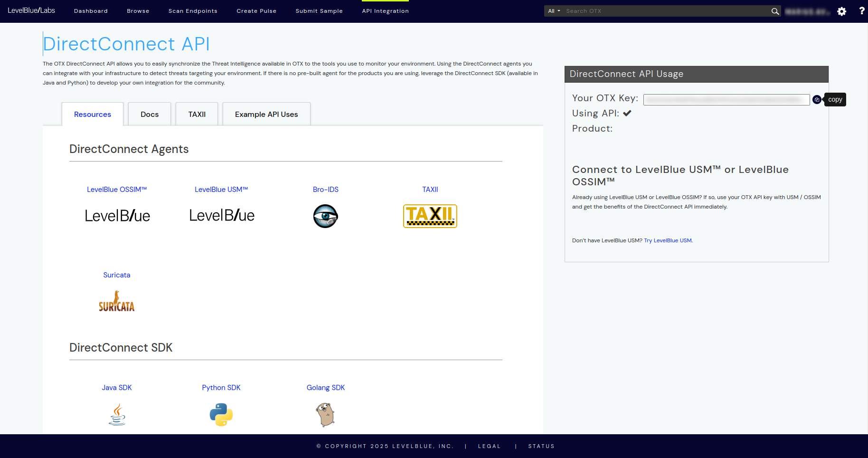Open the LevelBlue OSSIM™ link
The image size is (868, 458).
(117, 190)
